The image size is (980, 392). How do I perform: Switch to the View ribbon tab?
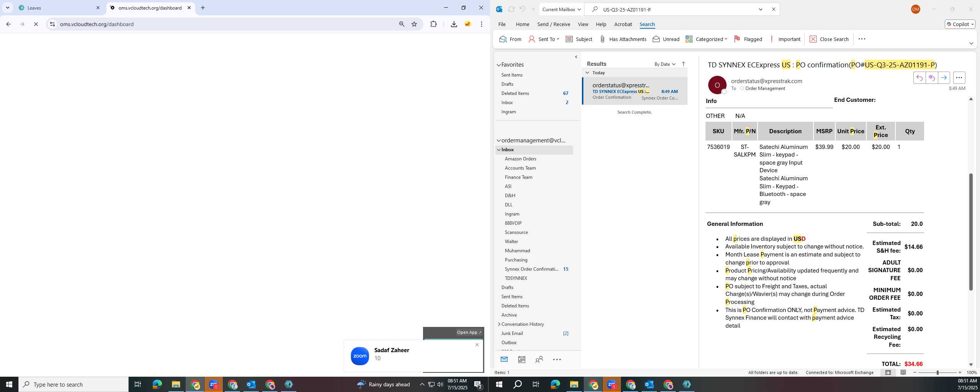[583, 24]
